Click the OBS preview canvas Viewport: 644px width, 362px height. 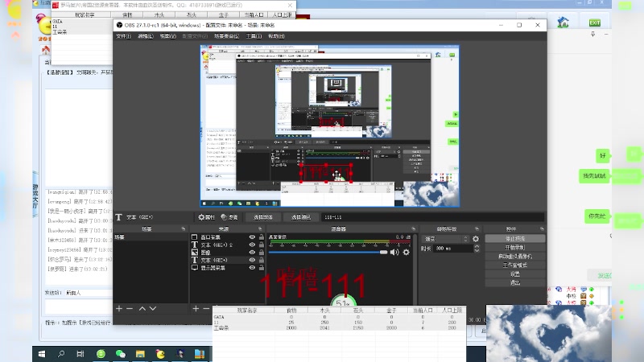(330, 126)
